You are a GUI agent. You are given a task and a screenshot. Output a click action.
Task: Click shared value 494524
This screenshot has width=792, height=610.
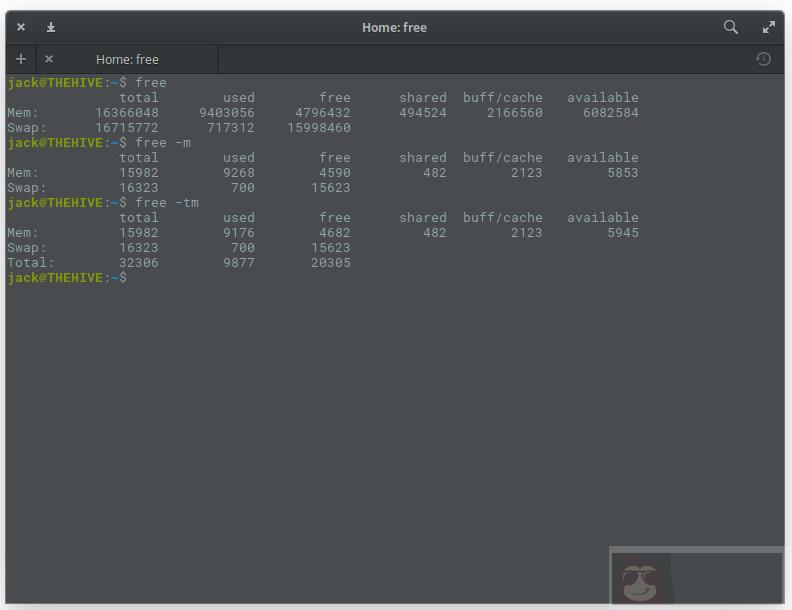tap(423, 113)
